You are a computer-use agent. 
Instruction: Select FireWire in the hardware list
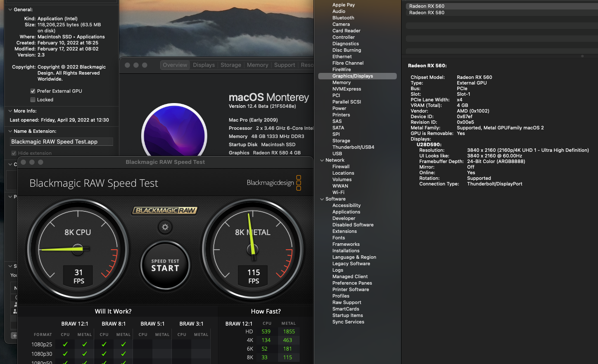pos(342,69)
